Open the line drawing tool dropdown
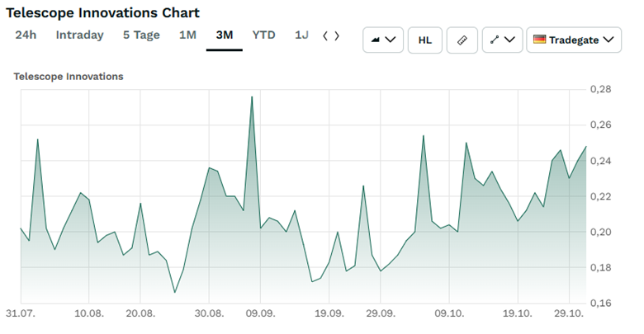Image resolution: width=644 pixels, height=334 pixels. 501,40
